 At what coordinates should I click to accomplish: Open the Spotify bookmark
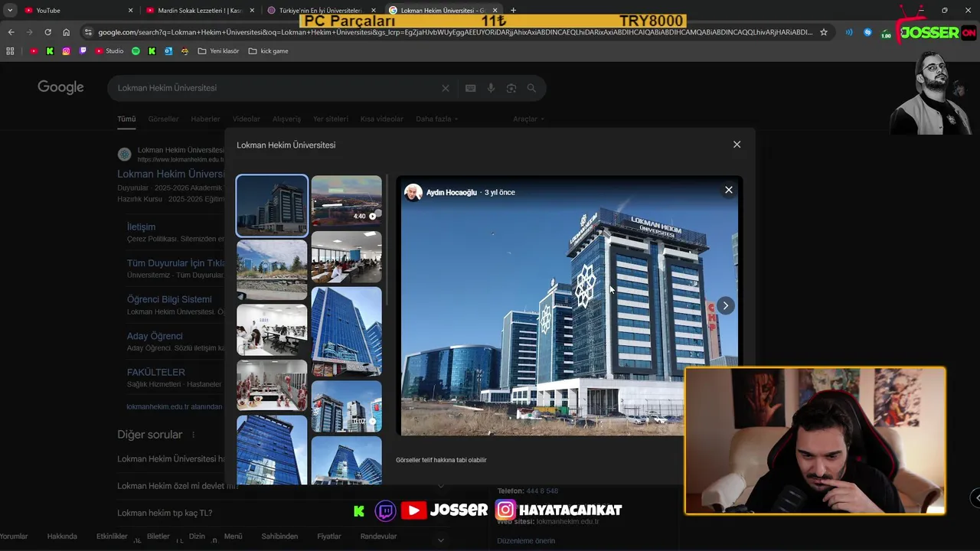coord(136,51)
